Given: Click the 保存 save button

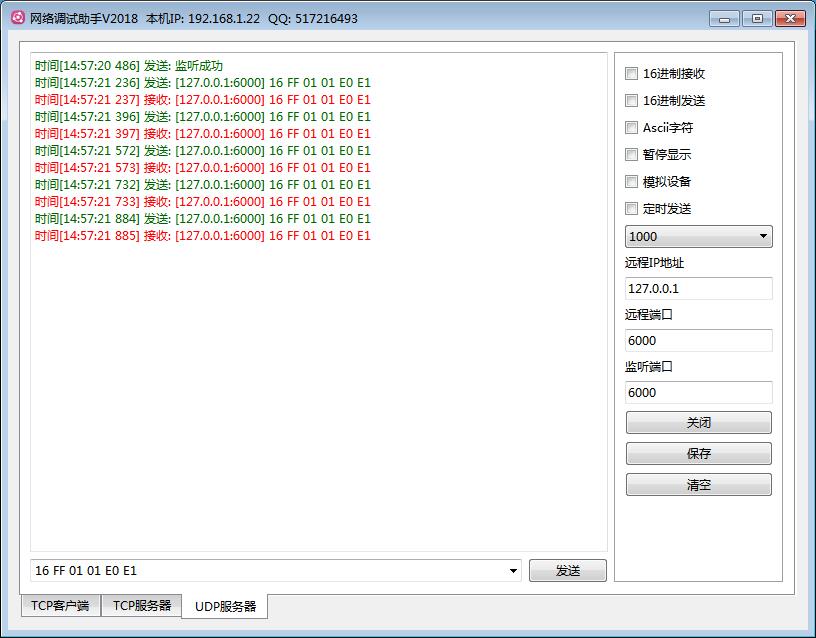Looking at the screenshot, I should click(698, 454).
